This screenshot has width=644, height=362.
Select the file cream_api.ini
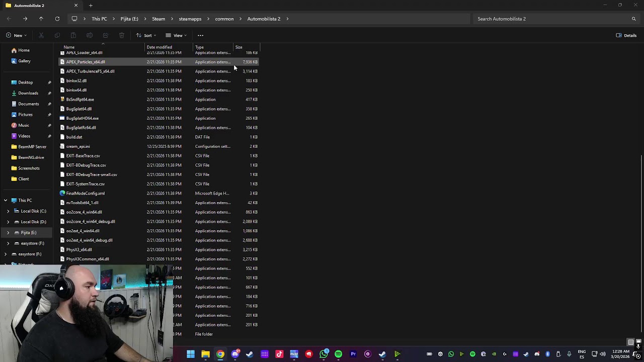point(78,146)
